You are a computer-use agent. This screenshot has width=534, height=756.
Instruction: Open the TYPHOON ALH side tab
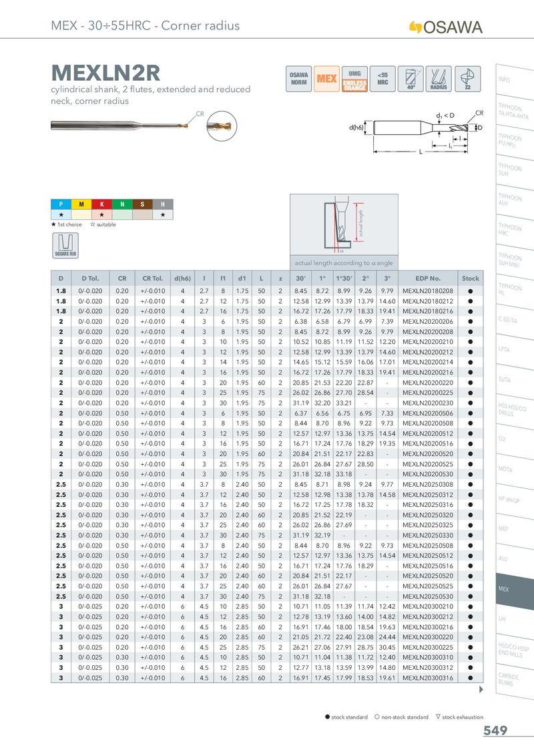(x=514, y=201)
